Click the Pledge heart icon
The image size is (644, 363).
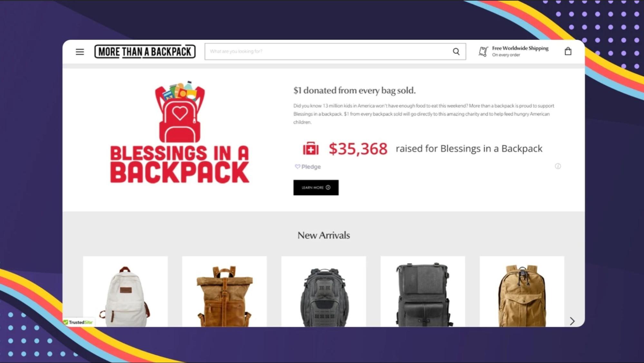[297, 166]
